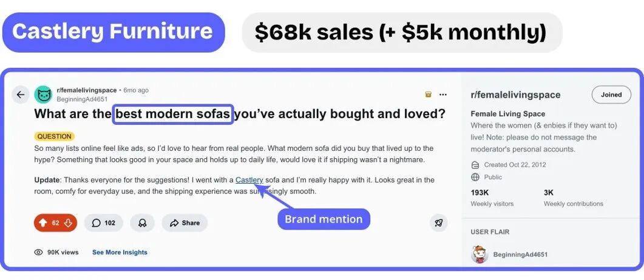Click the globe icon next to Public
644x280 pixels.
click(475, 177)
